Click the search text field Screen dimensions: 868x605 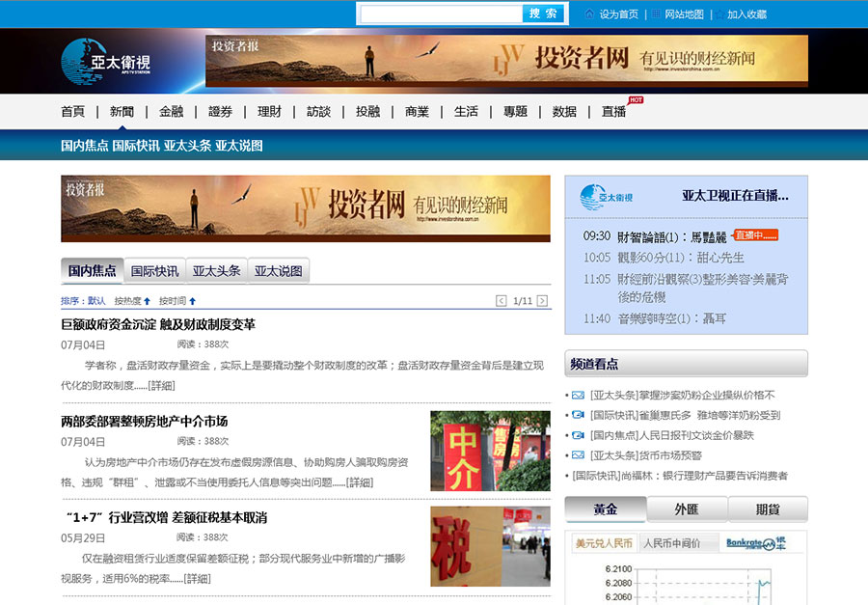click(x=441, y=14)
